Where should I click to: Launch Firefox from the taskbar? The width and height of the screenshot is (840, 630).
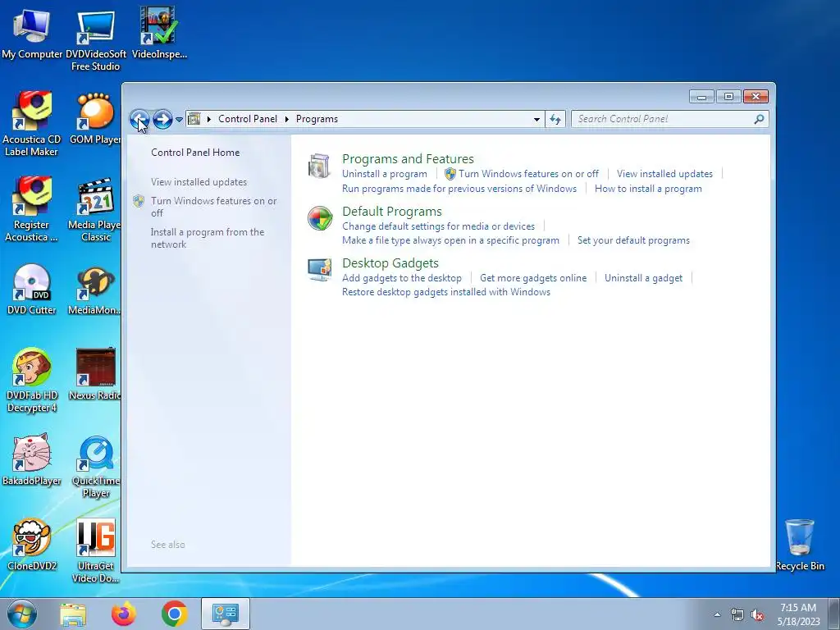pyautogui.click(x=124, y=614)
